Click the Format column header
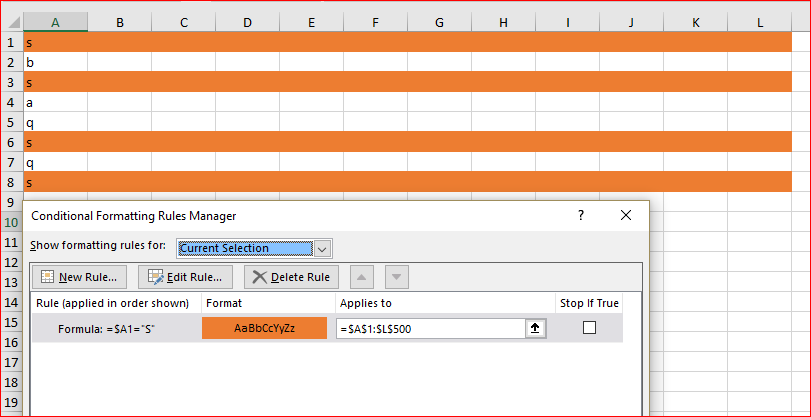Screen dimensions: 811x417 (268, 303)
